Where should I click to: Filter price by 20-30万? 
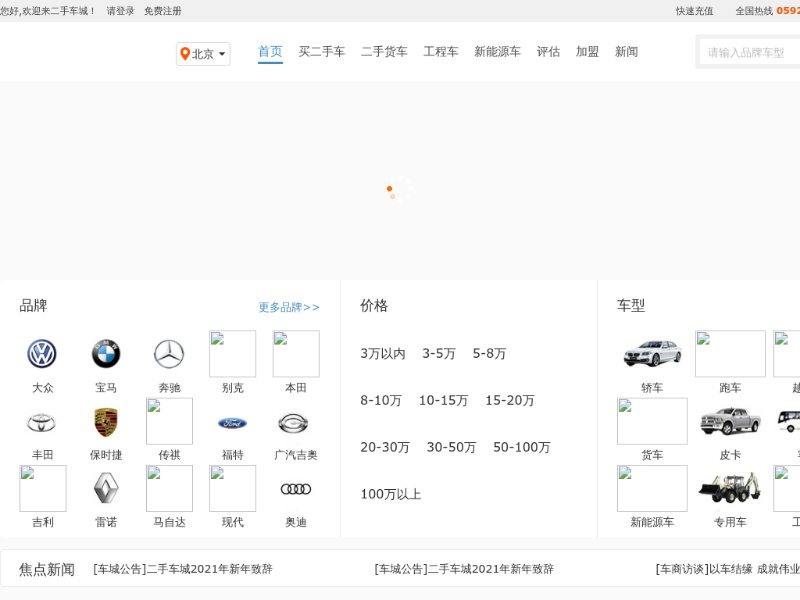tap(385, 447)
